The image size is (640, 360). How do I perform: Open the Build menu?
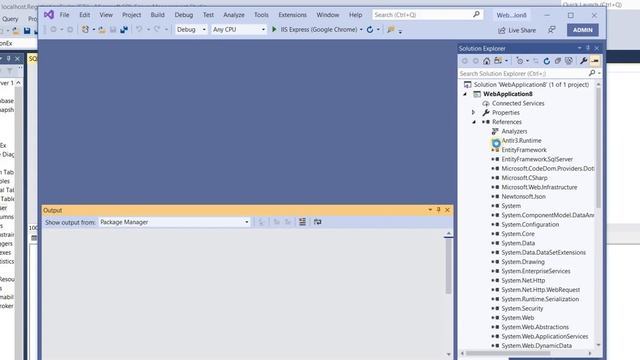point(157,15)
